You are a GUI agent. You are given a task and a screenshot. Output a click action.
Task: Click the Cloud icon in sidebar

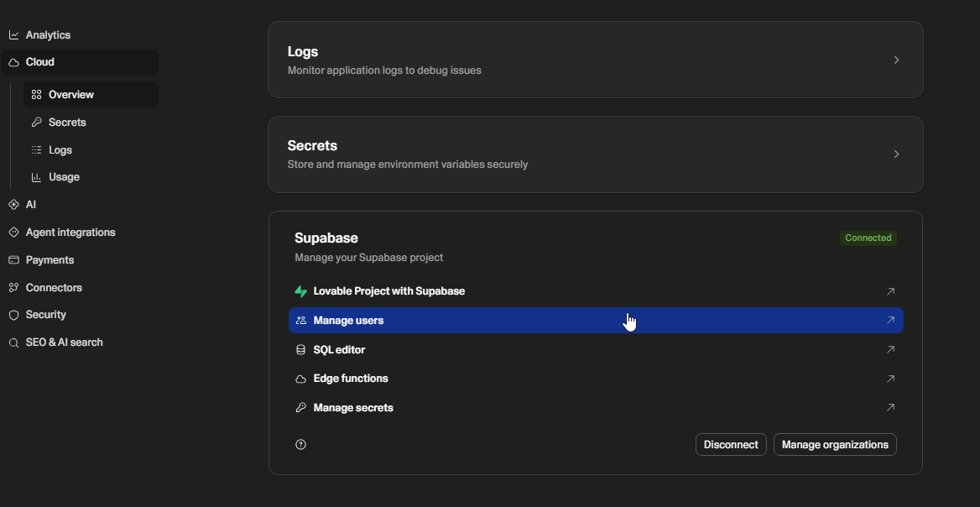(13, 62)
